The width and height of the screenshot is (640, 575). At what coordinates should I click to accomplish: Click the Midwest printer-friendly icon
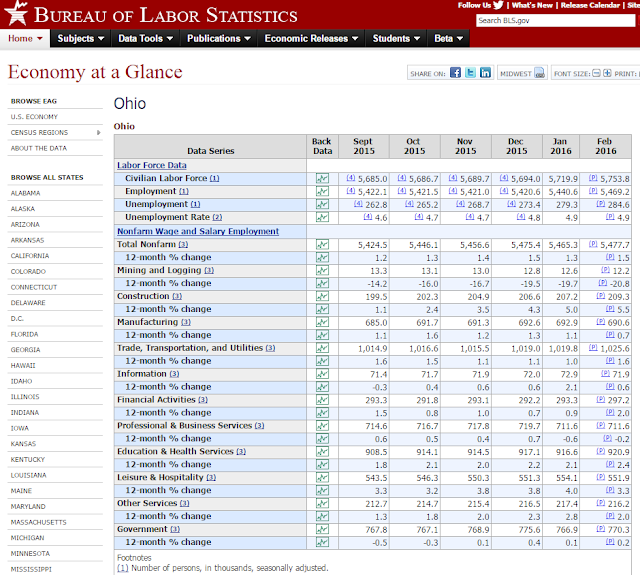(x=540, y=73)
